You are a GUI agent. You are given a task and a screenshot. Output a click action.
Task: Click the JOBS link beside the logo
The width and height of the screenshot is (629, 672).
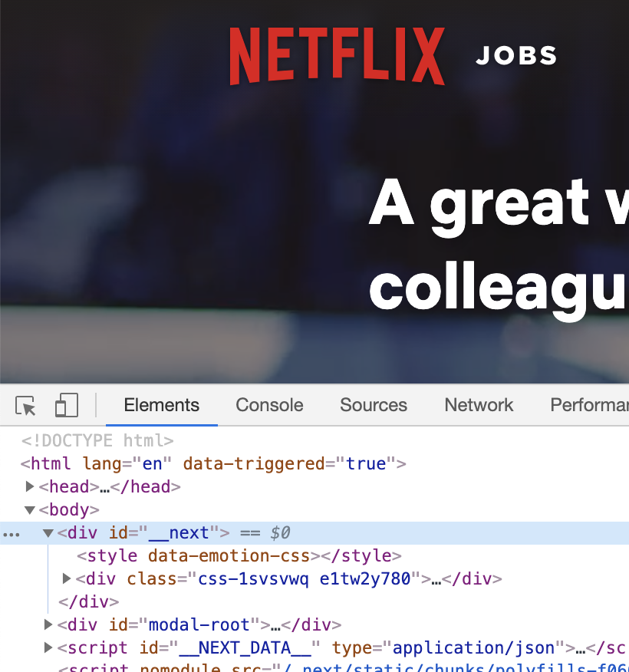[x=516, y=56]
